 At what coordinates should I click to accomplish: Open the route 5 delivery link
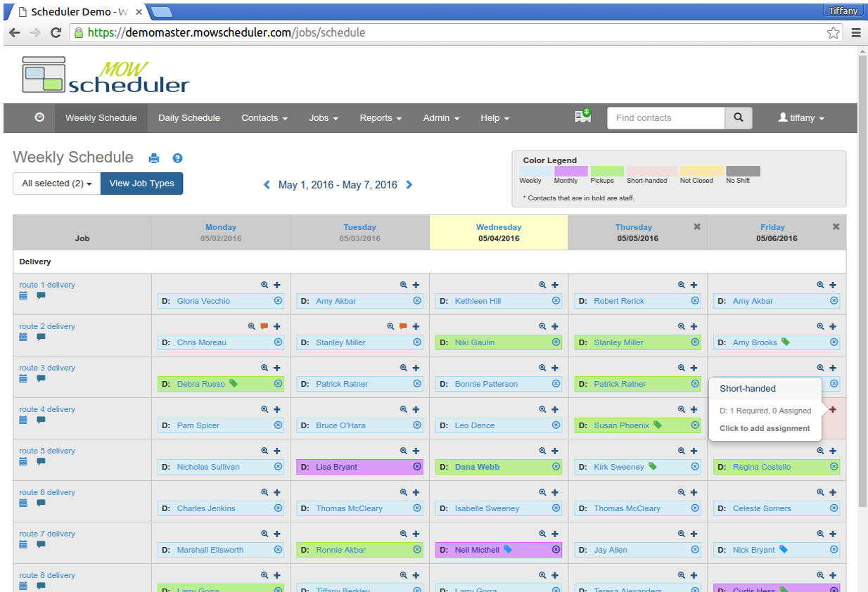[47, 451]
